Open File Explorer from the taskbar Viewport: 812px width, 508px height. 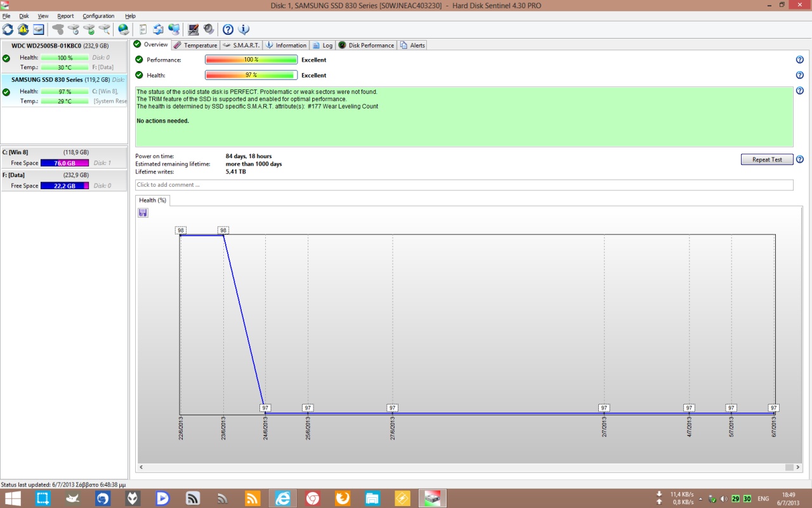click(372, 498)
